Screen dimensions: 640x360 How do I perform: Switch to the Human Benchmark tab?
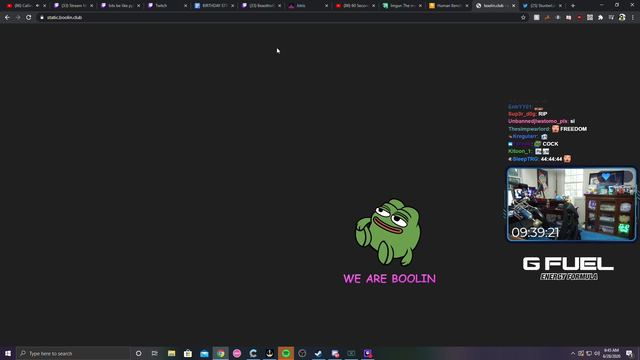(449, 6)
